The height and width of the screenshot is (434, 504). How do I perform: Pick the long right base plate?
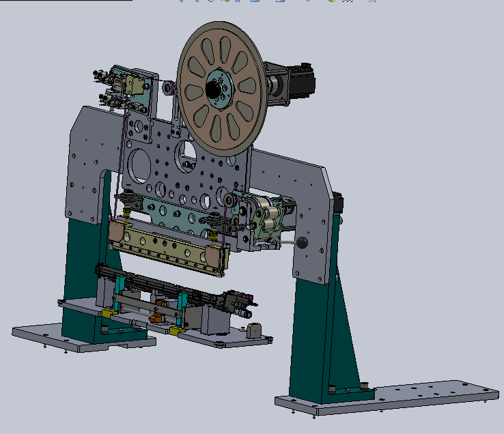click(386, 399)
